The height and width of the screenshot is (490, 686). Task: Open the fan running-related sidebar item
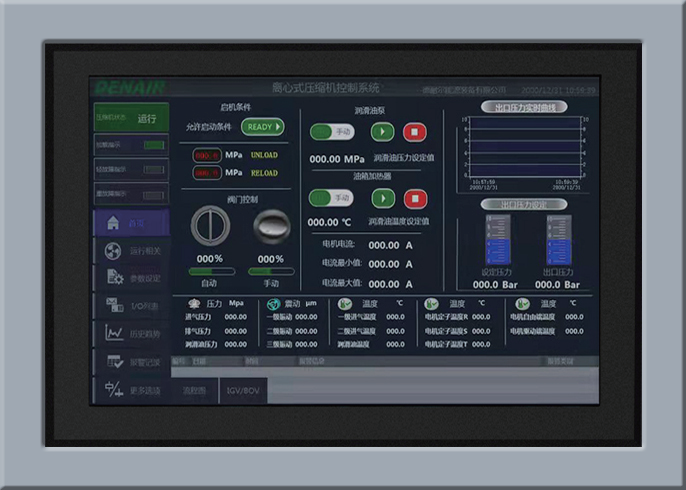point(131,250)
